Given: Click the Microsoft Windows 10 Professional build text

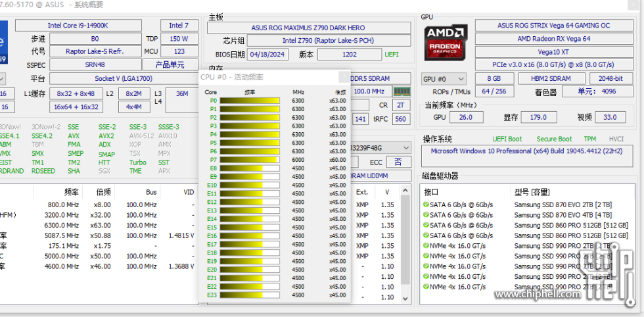Looking at the screenshot, I should (526, 151).
